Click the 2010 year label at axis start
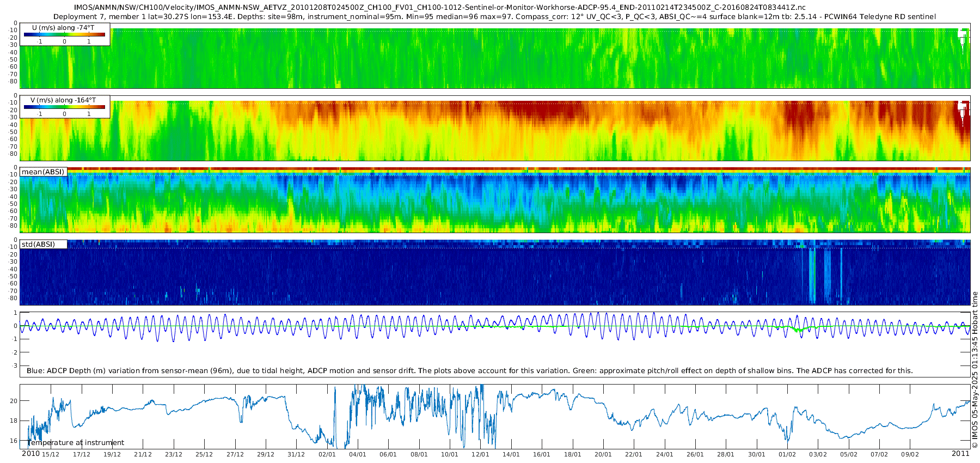This screenshot has width=980, height=463. point(30,454)
